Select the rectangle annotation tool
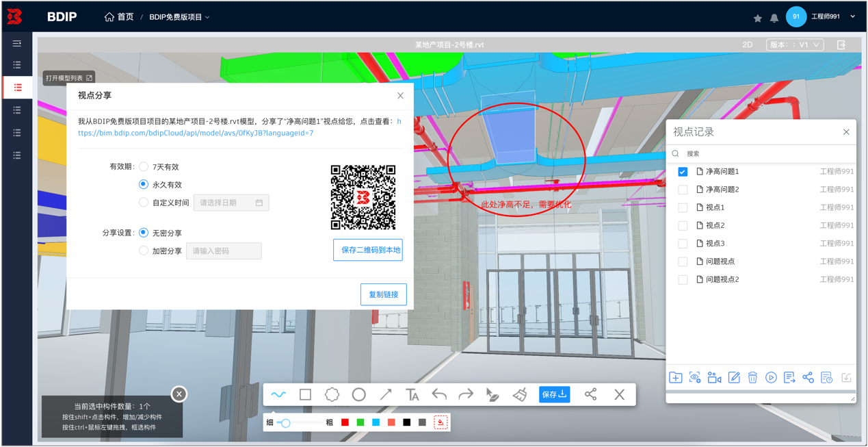The height and width of the screenshot is (447, 868). pos(305,395)
